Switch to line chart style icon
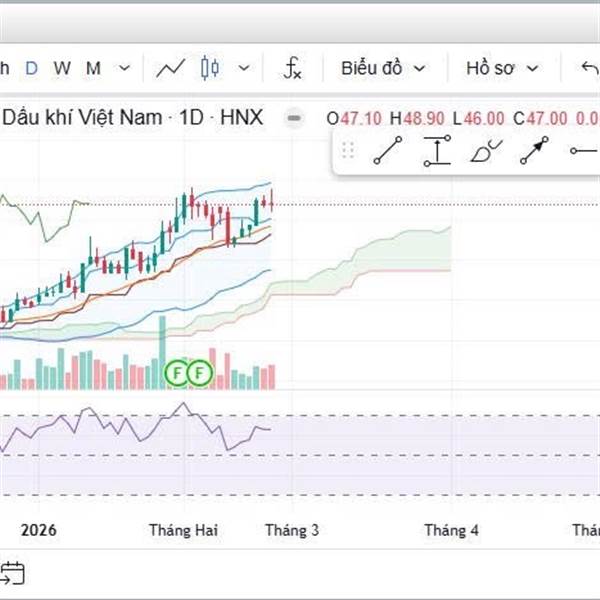The width and height of the screenshot is (600, 600). pyautogui.click(x=171, y=68)
